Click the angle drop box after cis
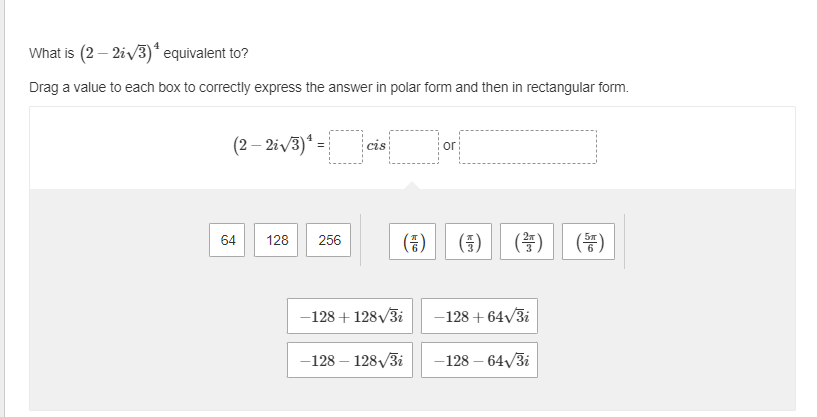The image size is (817, 417). point(414,147)
